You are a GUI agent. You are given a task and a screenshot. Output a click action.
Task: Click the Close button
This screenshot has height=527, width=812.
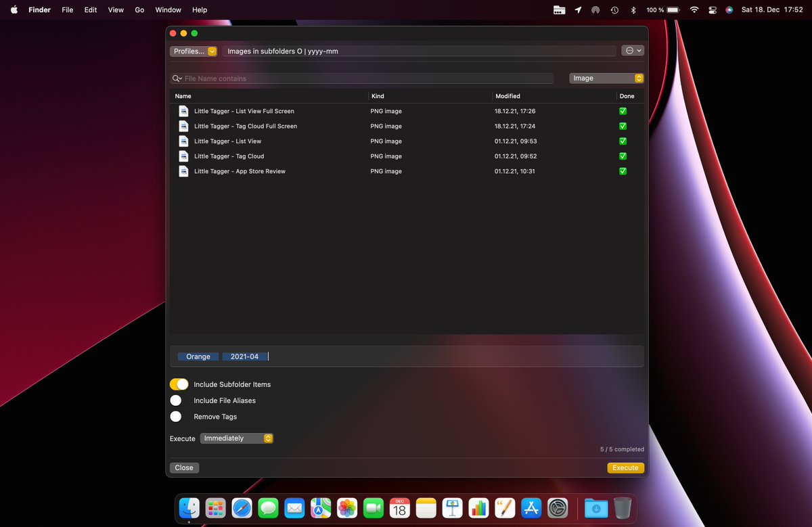pos(184,467)
